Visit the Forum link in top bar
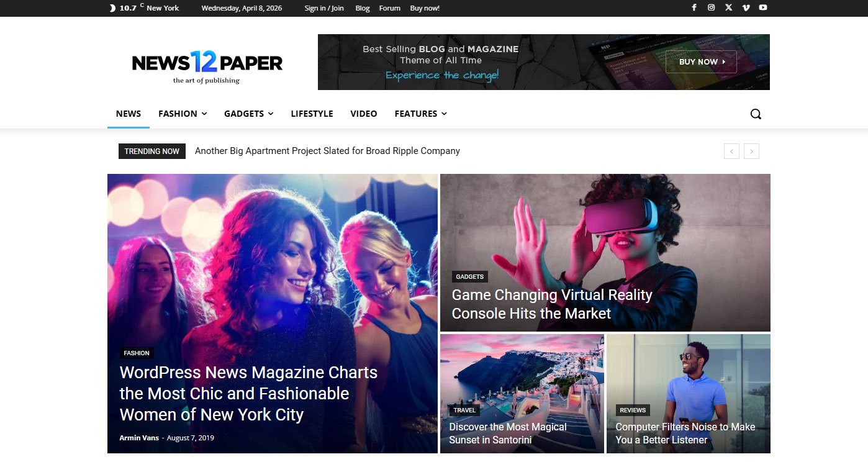 [389, 7]
